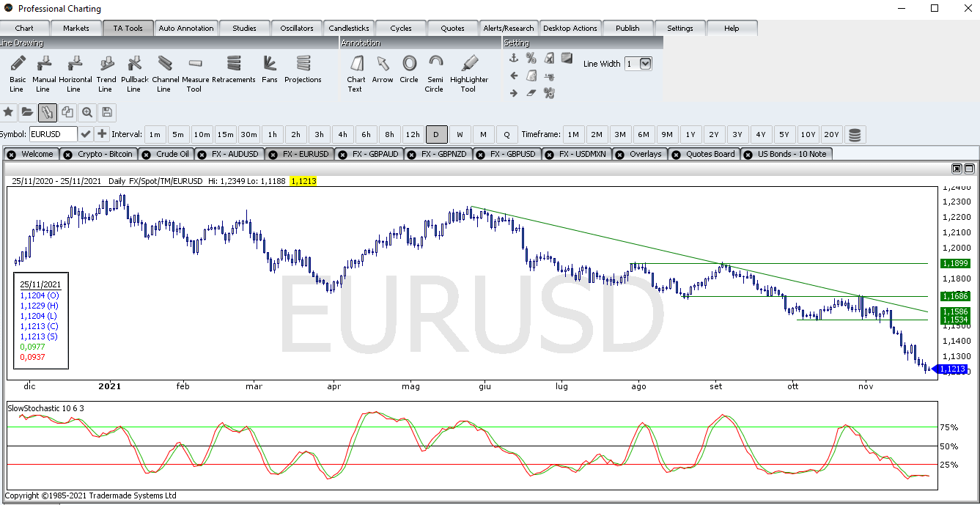Image resolution: width=980 pixels, height=505 pixels.
Task: Select the Circle annotation tool
Action: [x=409, y=69]
